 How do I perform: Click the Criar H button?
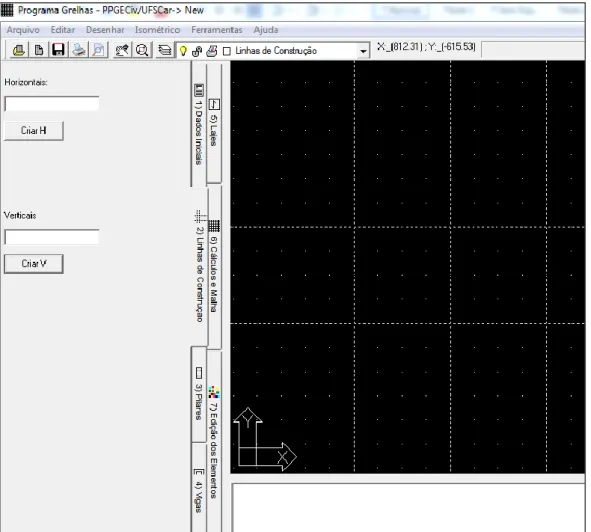[x=34, y=130]
